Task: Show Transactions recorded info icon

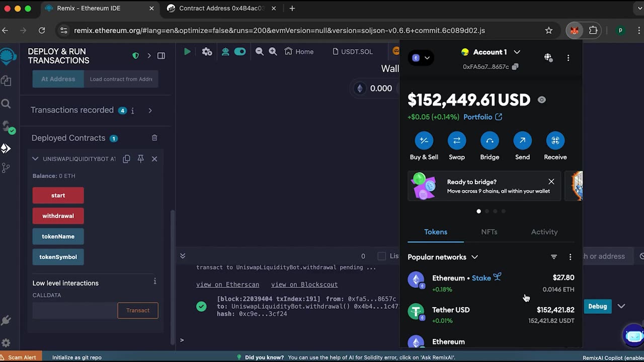Action: (132, 111)
